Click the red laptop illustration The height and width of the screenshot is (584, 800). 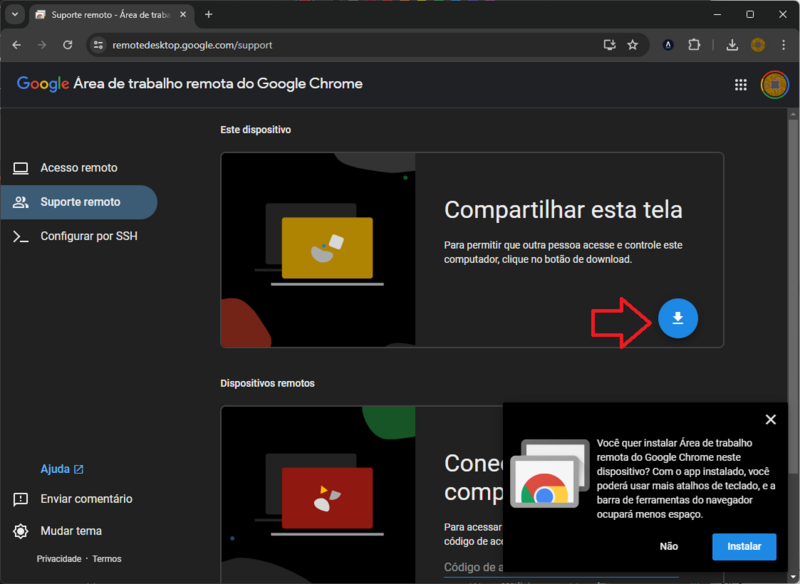click(327, 498)
